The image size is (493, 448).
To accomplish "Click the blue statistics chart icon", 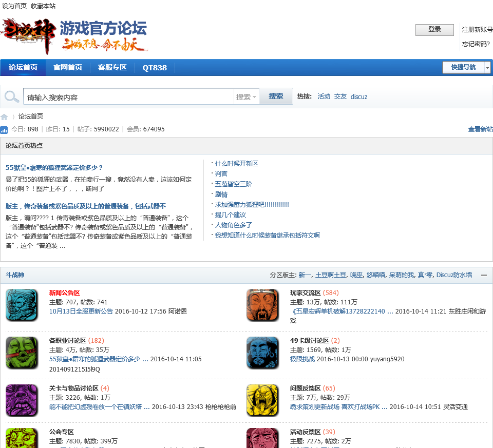I will point(4,129).
